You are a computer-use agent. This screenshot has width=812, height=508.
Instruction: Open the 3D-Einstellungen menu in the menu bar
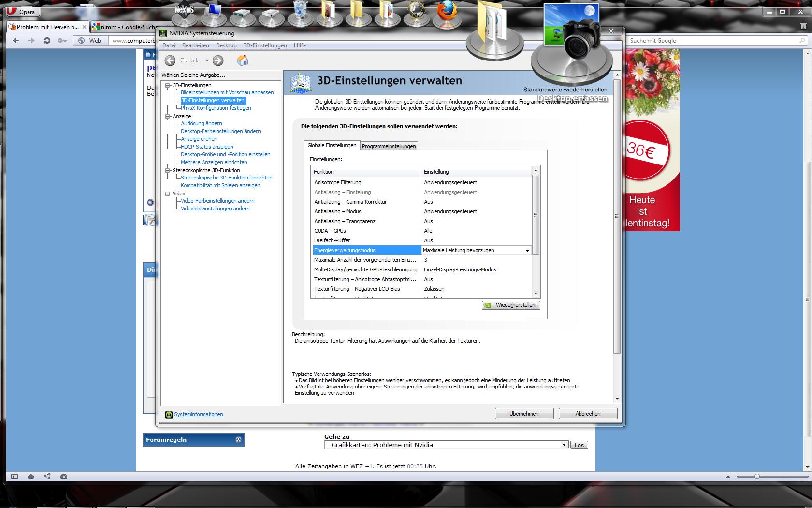click(265, 45)
